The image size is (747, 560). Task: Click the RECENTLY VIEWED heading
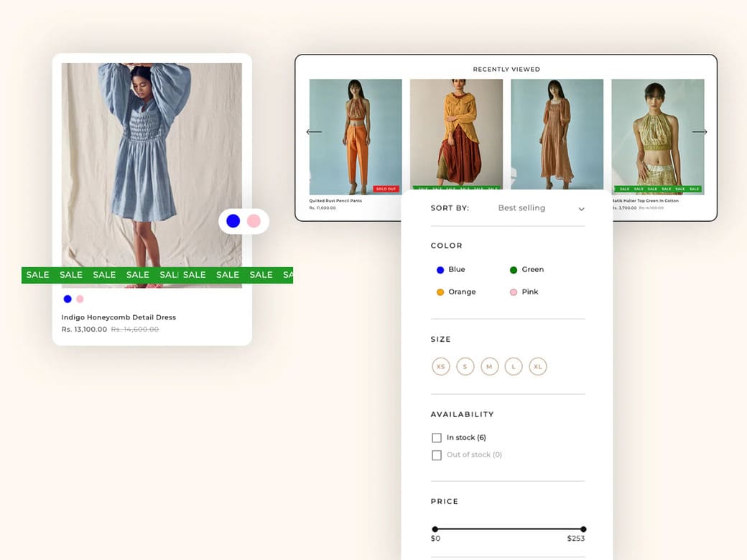[506, 69]
